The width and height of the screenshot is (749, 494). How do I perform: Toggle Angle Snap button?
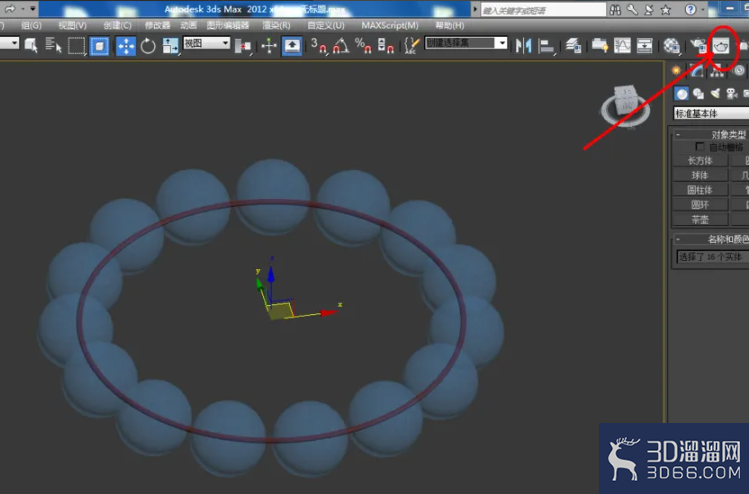[341, 46]
